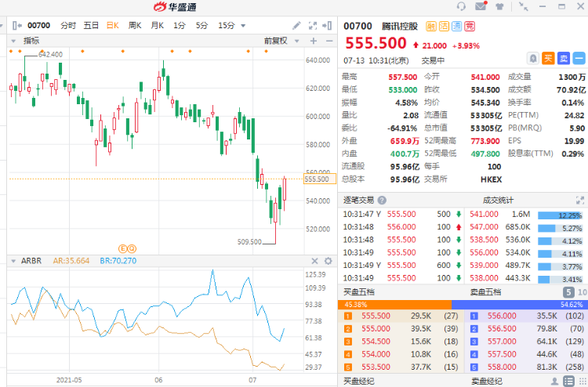This screenshot has height=387, width=588.
Task: Select ask level 1 price 556.000
Action: (x=502, y=316)
